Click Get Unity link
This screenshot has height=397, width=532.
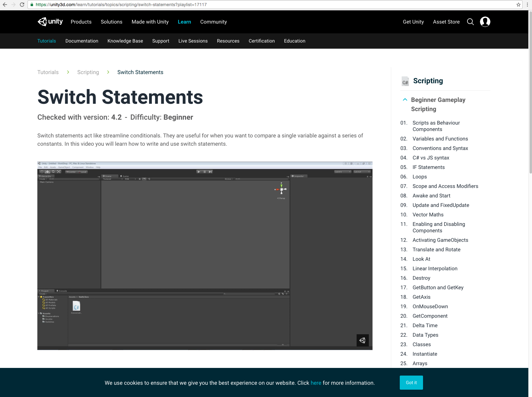tap(413, 22)
